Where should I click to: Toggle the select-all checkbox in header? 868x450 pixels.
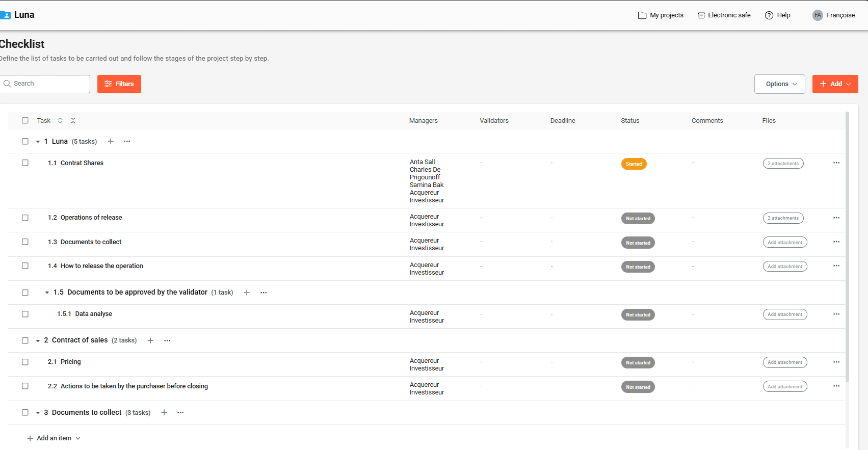(25, 121)
